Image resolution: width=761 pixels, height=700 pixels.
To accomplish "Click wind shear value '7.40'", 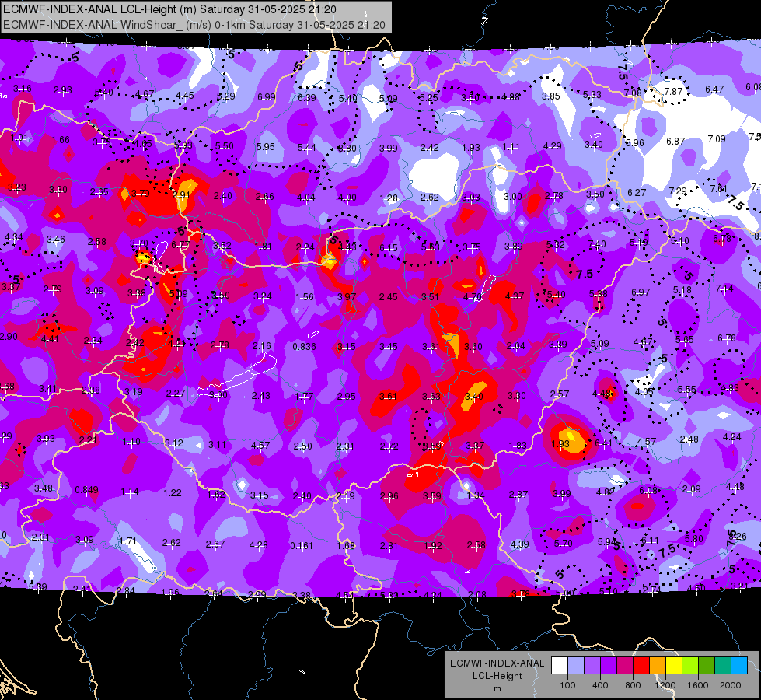I will [x=596, y=244].
